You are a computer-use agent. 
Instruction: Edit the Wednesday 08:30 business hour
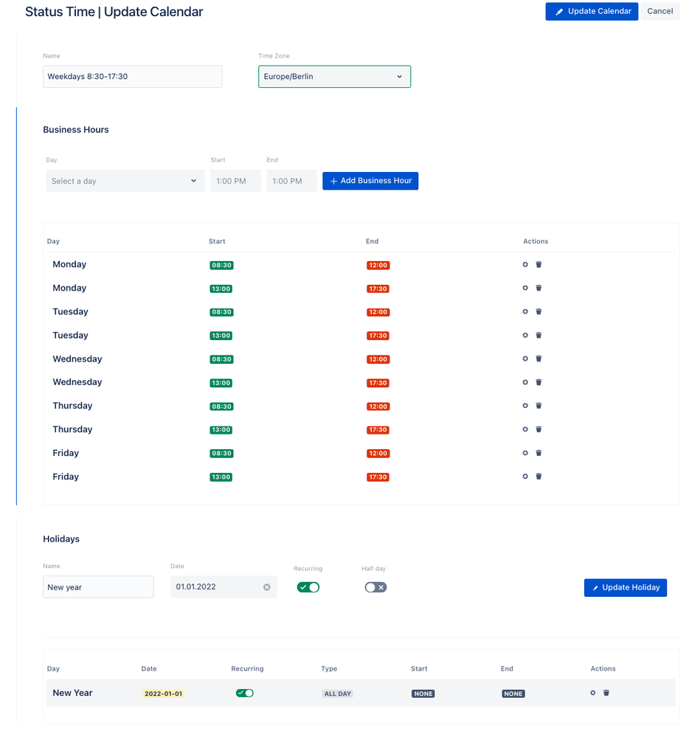(525, 359)
